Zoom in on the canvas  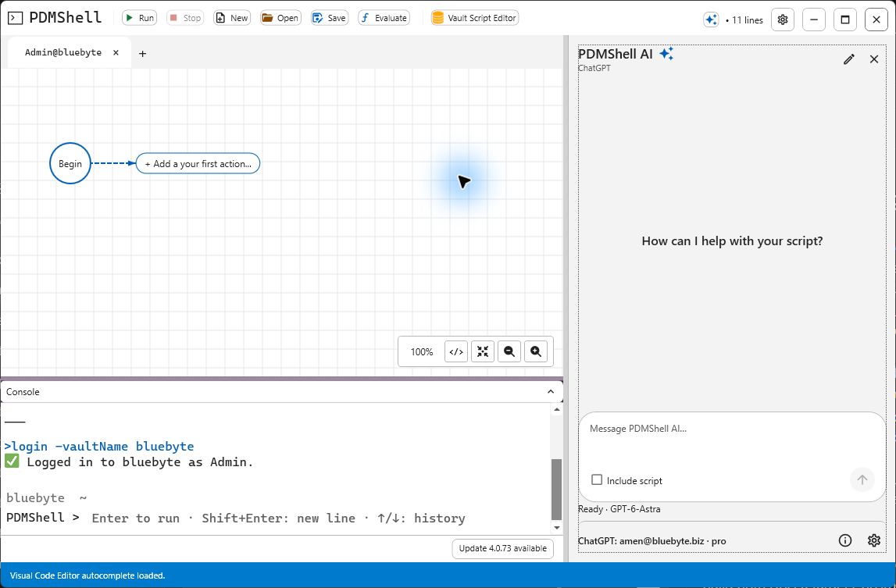(x=535, y=351)
